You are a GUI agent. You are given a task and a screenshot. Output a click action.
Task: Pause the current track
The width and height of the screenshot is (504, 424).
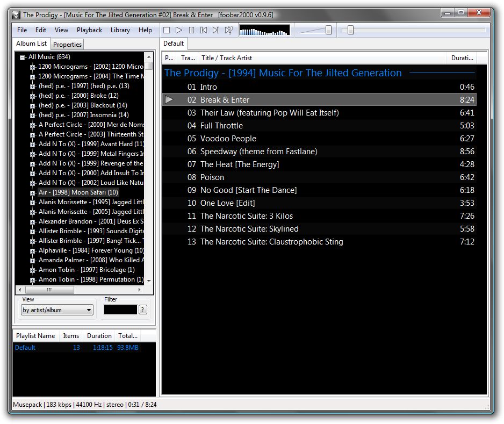click(x=191, y=31)
